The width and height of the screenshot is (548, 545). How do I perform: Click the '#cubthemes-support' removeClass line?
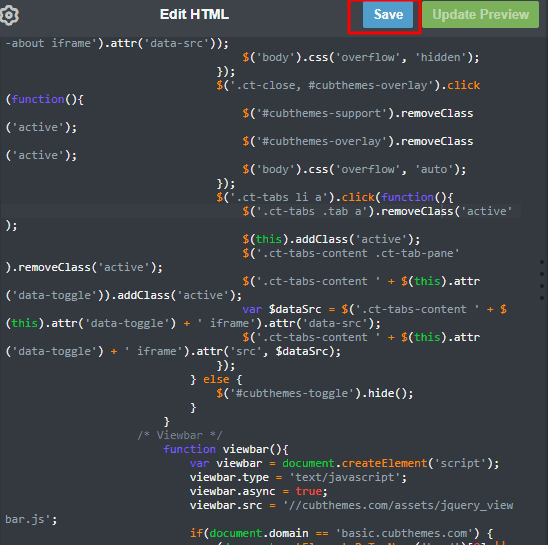click(x=358, y=113)
